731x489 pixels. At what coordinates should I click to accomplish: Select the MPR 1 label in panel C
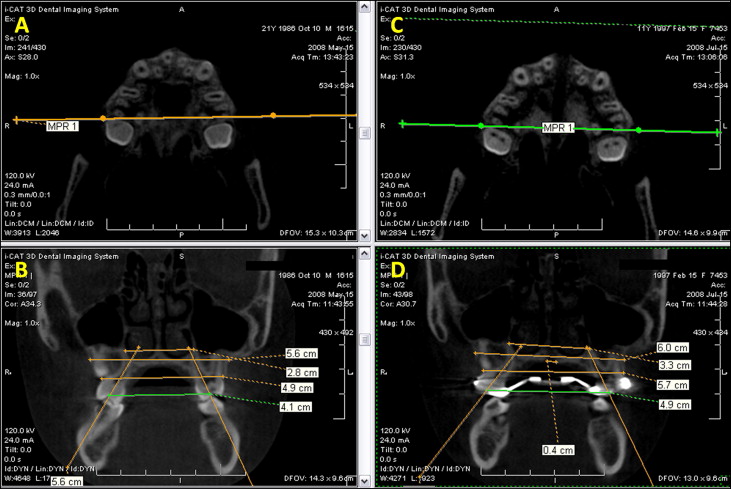click(x=561, y=129)
